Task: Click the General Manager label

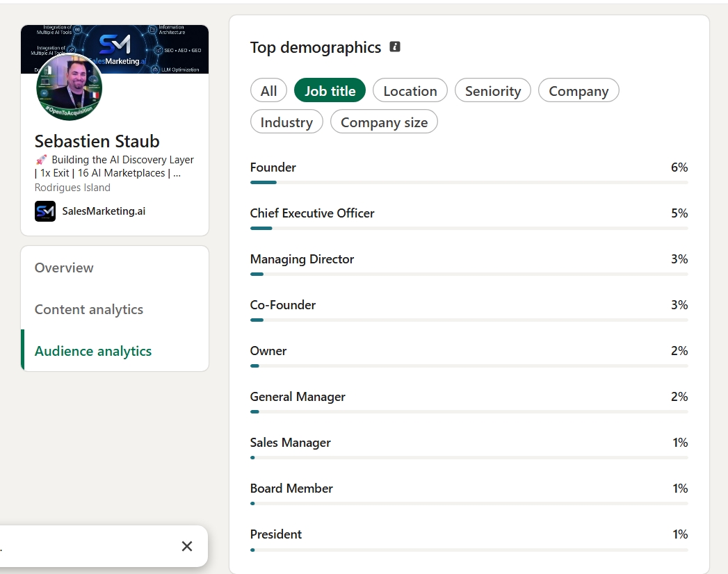Action: coord(298,397)
